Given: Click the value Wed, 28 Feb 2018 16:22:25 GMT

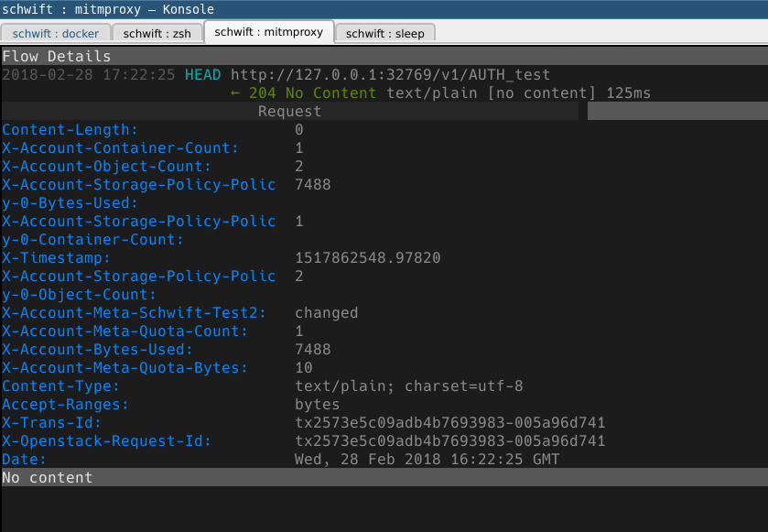Looking at the screenshot, I should click(427, 459).
